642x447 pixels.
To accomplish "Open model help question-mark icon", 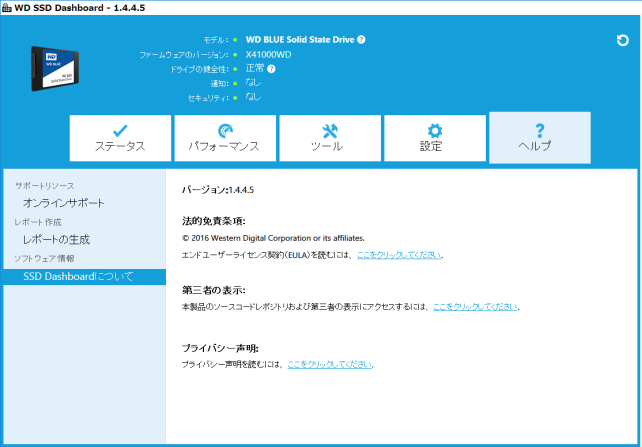I will [x=361, y=40].
